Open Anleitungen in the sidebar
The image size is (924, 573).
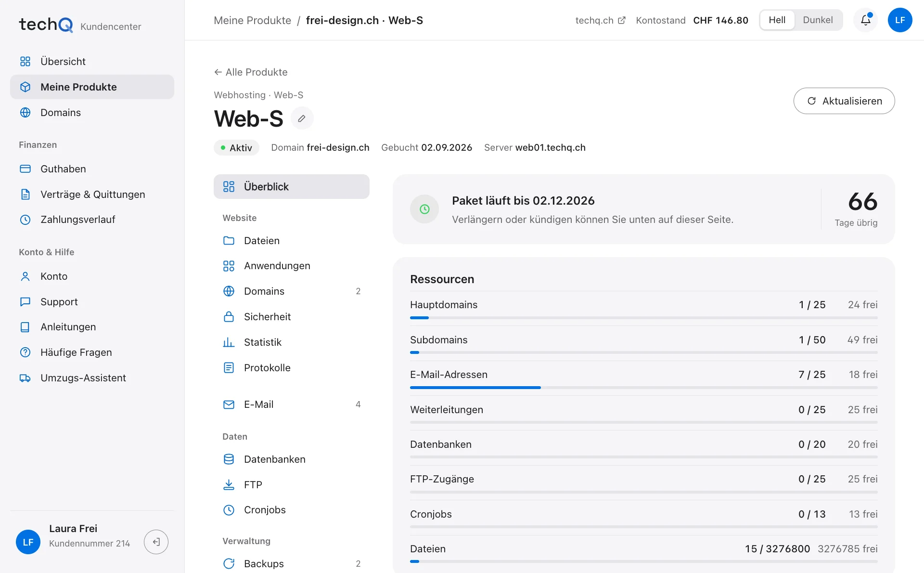tap(92, 327)
